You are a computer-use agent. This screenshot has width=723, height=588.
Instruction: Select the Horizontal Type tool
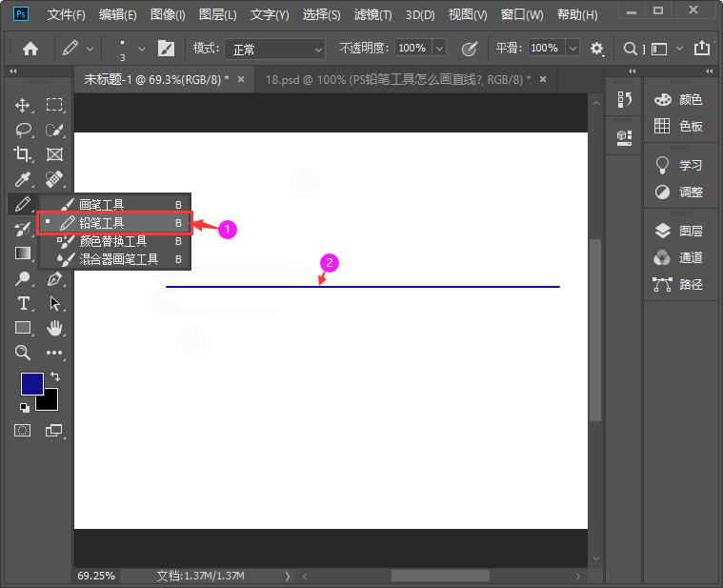point(23,303)
